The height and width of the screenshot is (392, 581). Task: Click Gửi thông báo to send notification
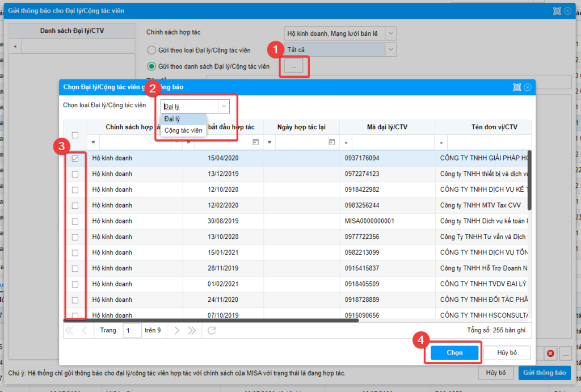click(544, 373)
